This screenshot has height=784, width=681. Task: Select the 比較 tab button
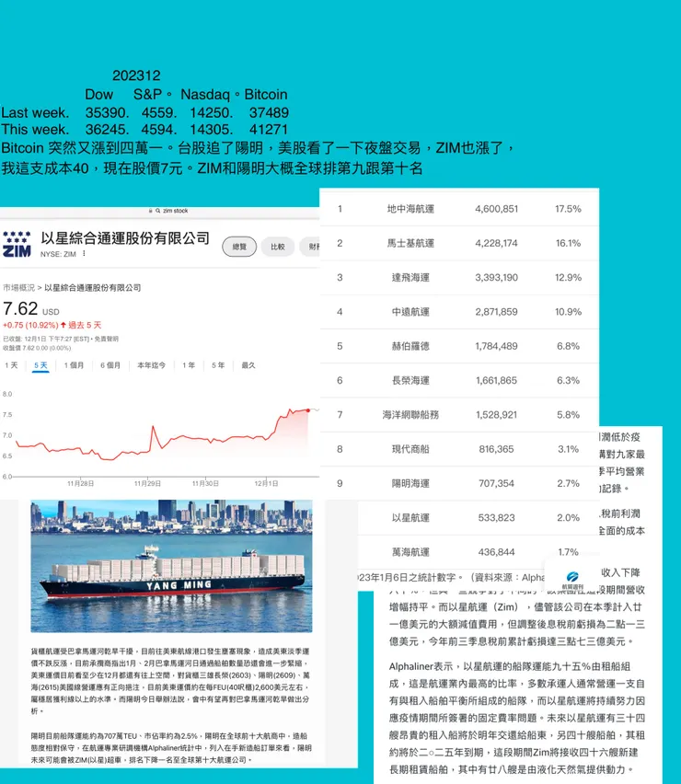point(278,247)
